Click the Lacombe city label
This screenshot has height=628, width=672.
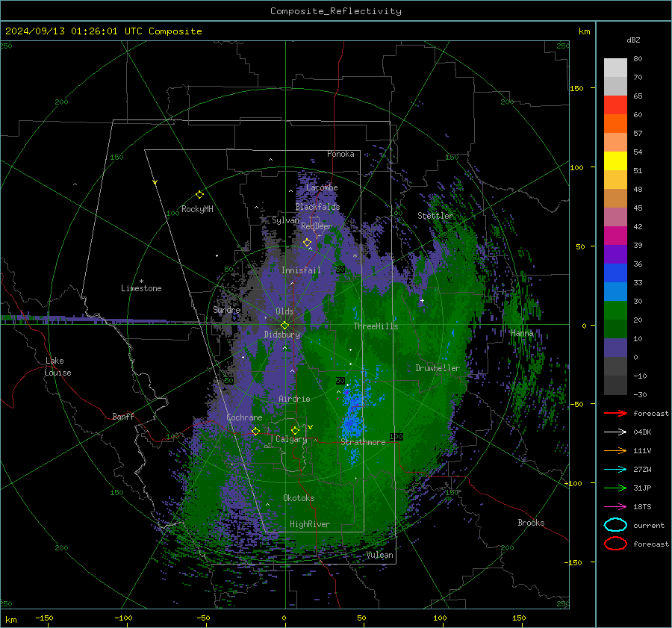[x=322, y=187]
